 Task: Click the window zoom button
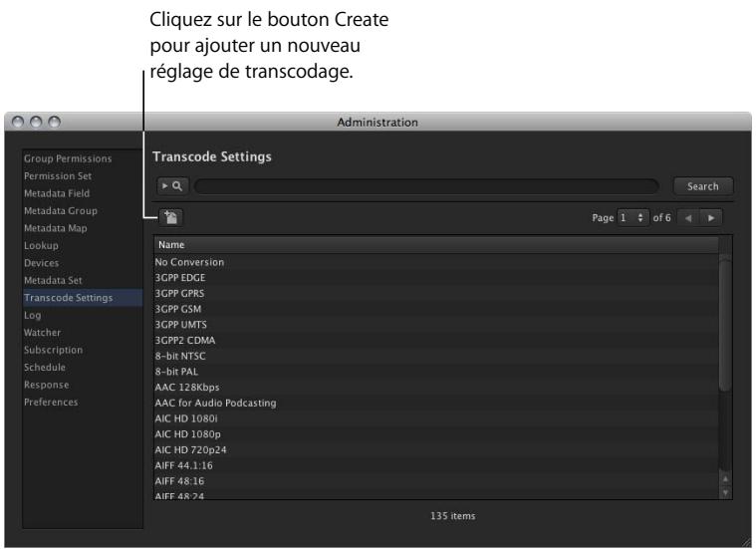point(55,122)
